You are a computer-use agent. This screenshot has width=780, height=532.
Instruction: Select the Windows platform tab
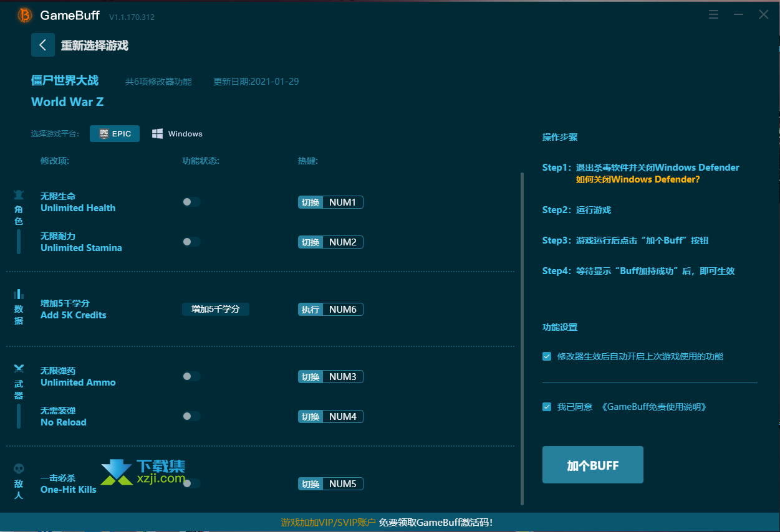178,134
